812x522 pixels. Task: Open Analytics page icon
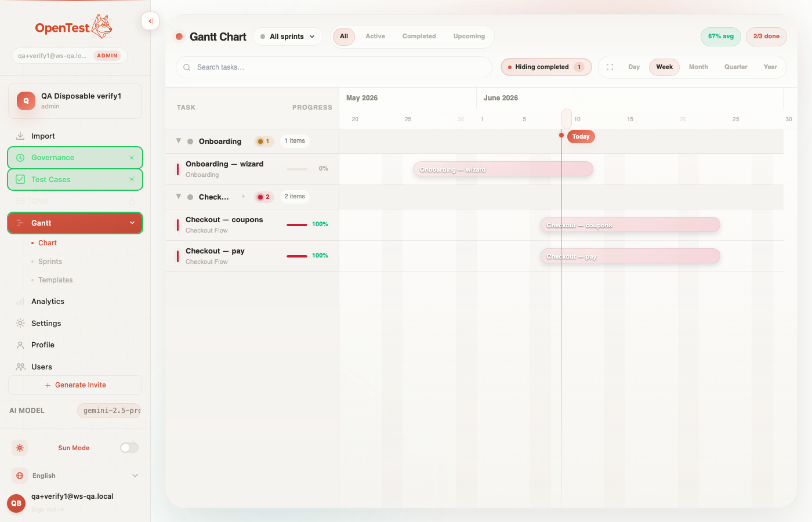20,302
